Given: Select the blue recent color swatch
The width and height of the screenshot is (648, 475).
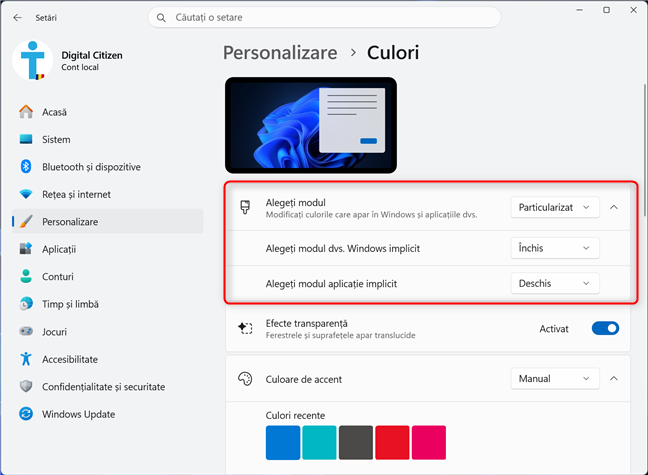Looking at the screenshot, I should tap(283, 443).
